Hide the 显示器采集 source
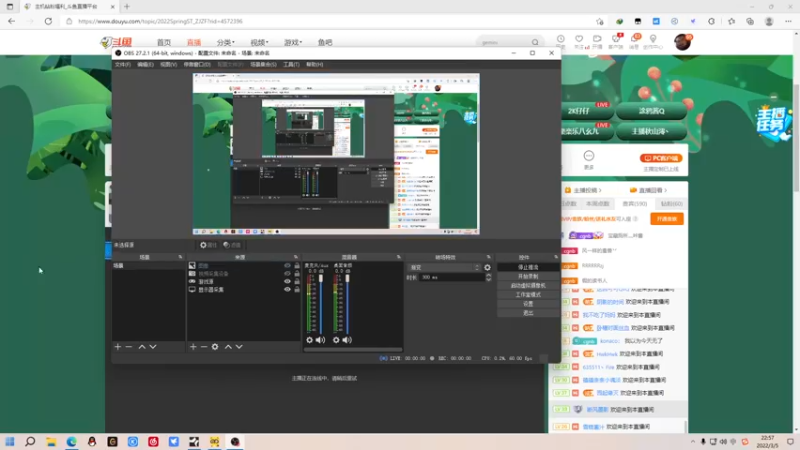Image resolution: width=800 pixels, height=450 pixels. tap(287, 289)
